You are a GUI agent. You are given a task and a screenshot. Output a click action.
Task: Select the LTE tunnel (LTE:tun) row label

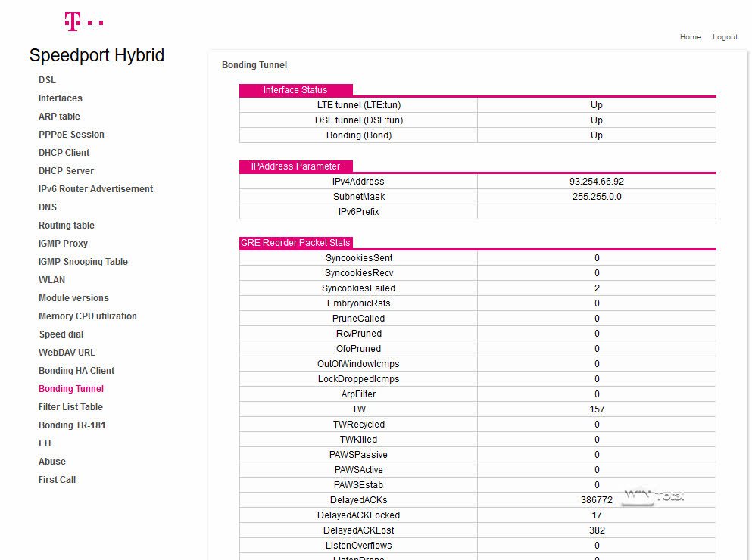point(359,105)
